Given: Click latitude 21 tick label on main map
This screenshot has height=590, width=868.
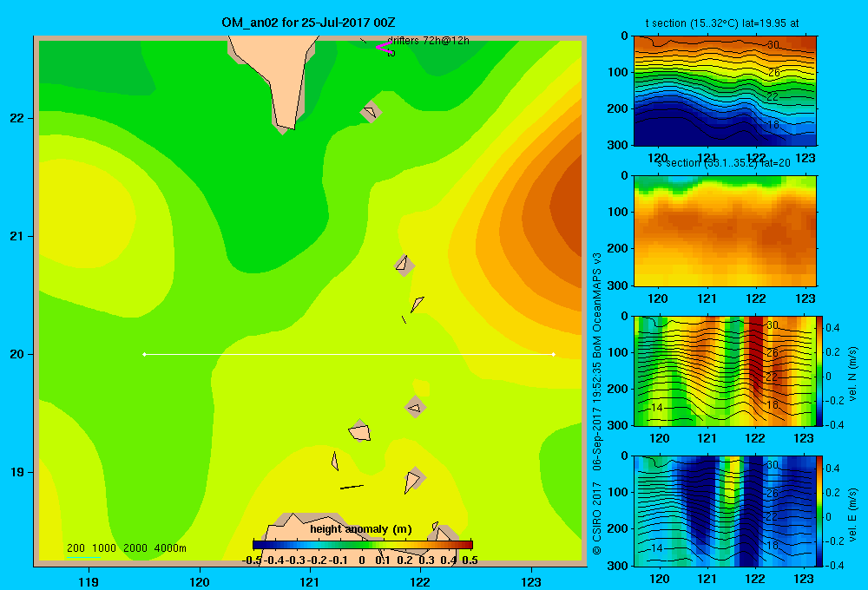Looking at the screenshot, I should [x=17, y=236].
